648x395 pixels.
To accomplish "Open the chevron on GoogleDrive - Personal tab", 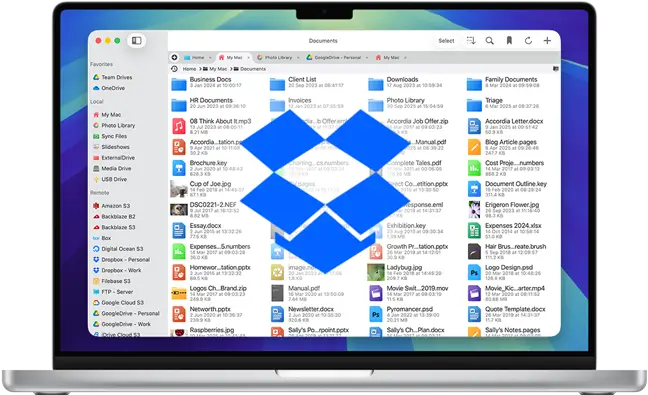I will point(367,58).
